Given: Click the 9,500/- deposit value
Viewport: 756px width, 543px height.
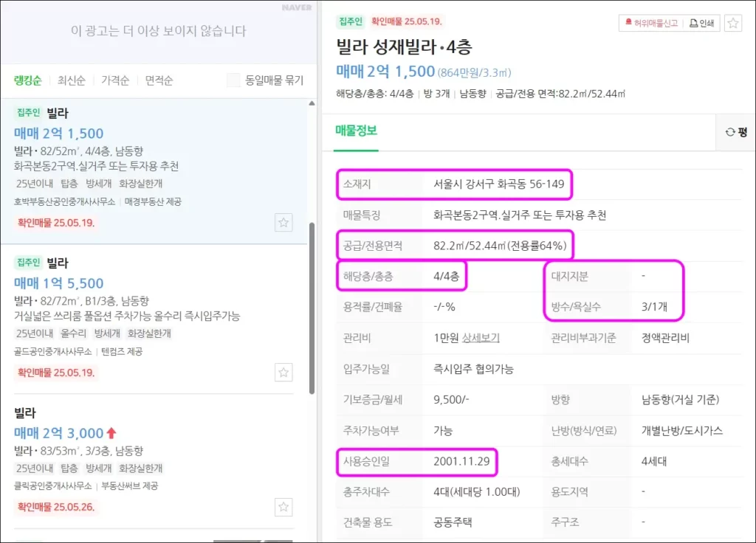Looking at the screenshot, I should coord(451,400).
